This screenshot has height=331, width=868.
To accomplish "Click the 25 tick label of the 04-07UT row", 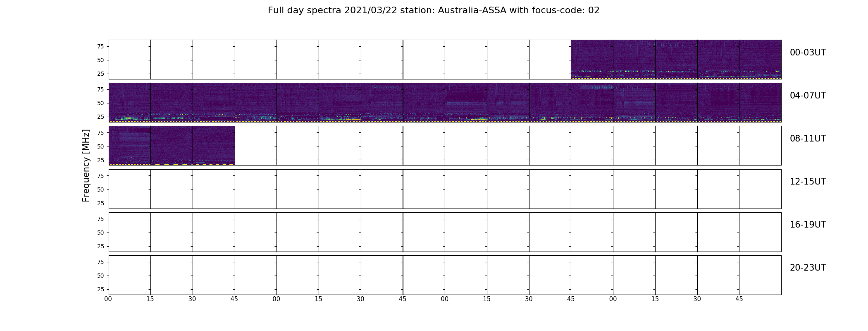I will point(100,117).
